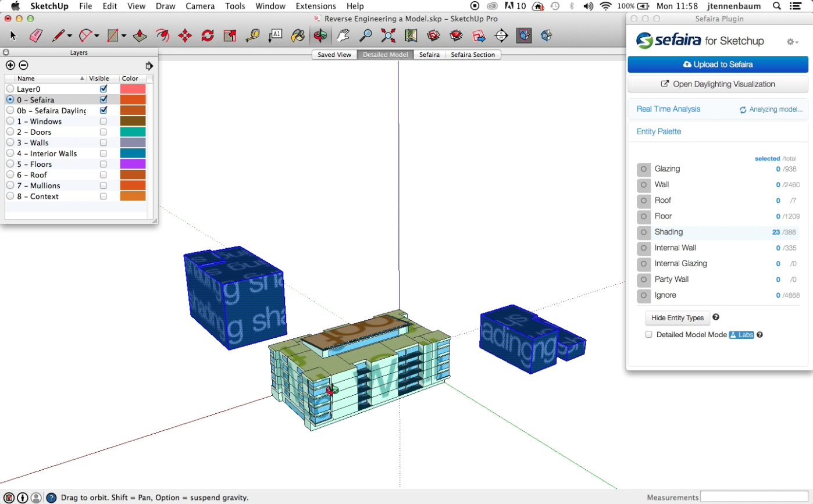
Task: Switch to the Sefaira Section scene tab
Action: [472, 55]
